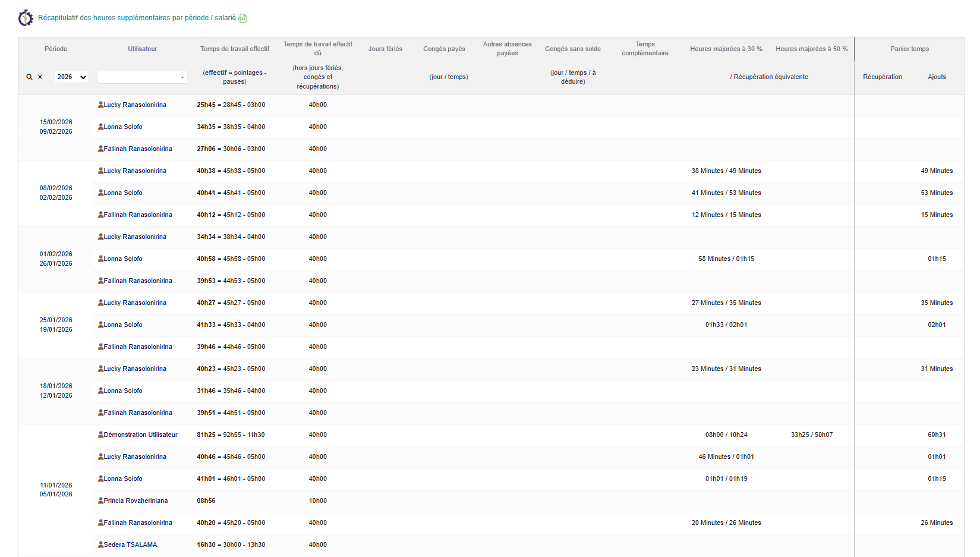
Task: Click the CSV export icon beside the title
Action: tap(242, 18)
